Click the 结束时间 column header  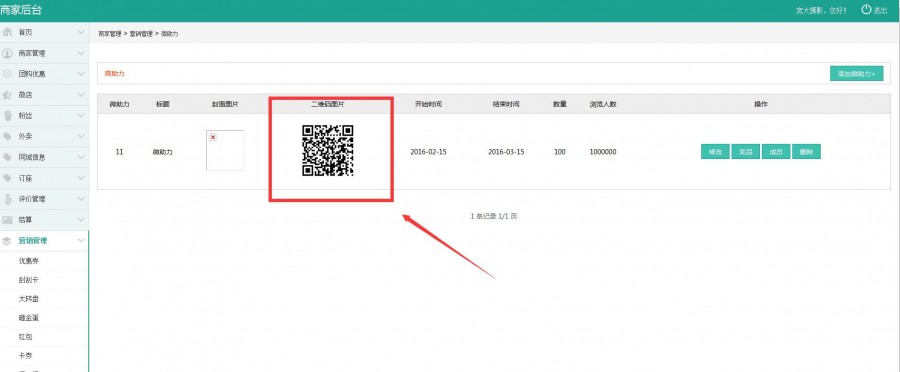click(506, 104)
